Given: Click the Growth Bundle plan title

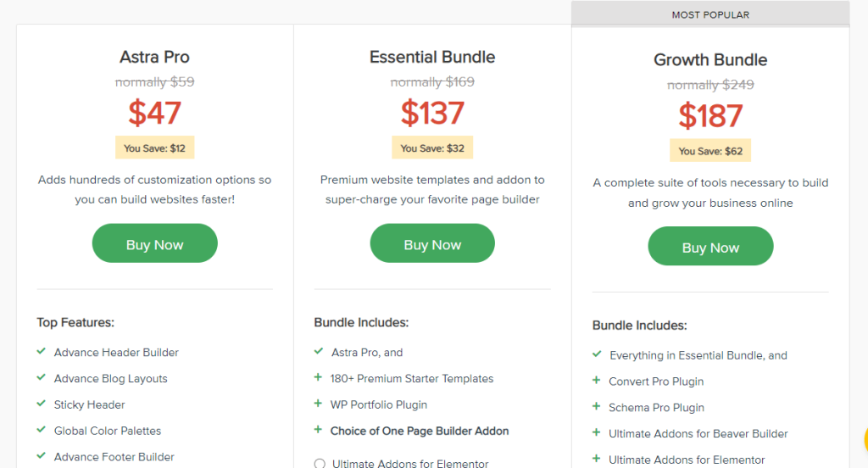Looking at the screenshot, I should pyautogui.click(x=710, y=60).
